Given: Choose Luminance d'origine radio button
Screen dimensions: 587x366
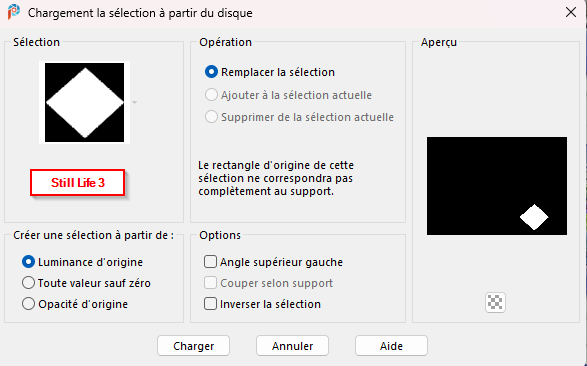Looking at the screenshot, I should click(28, 262).
